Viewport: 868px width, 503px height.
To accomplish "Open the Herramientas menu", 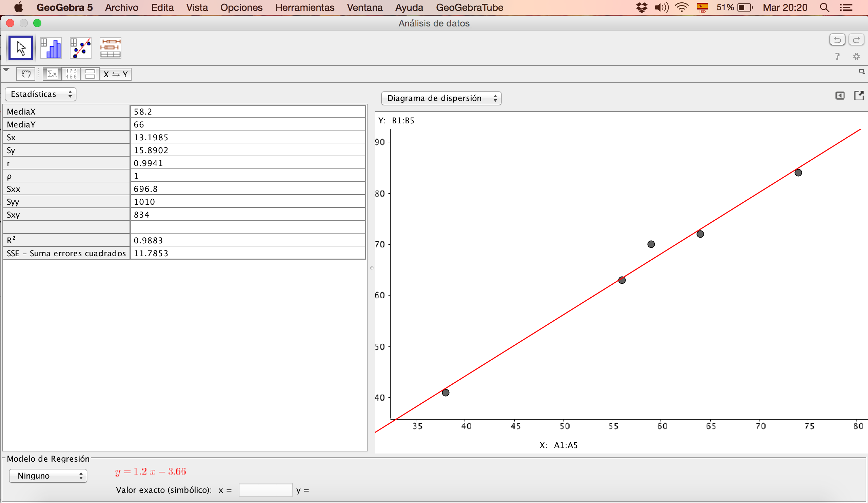I will [x=304, y=7].
